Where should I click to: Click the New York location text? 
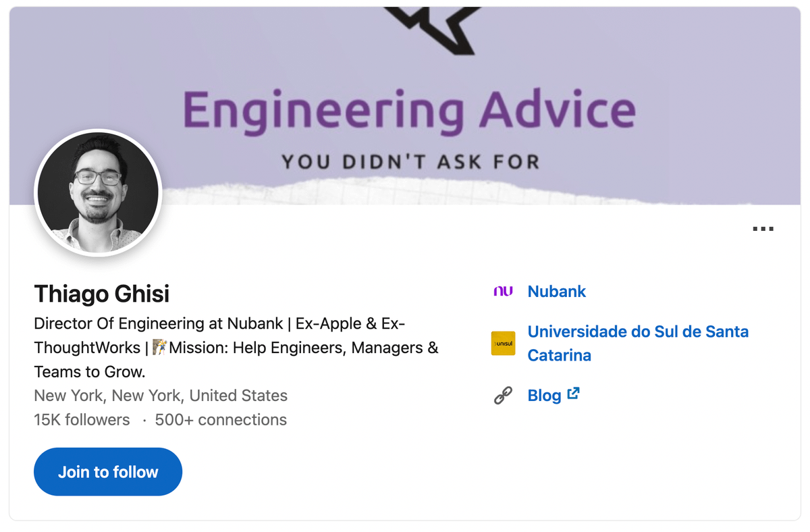point(161,396)
